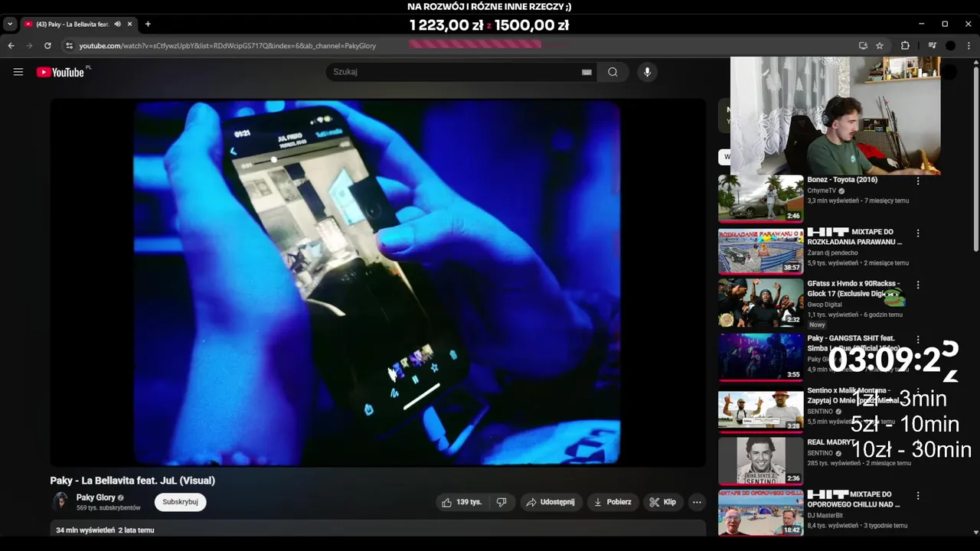Bookmark this page with the star icon

[880, 46]
